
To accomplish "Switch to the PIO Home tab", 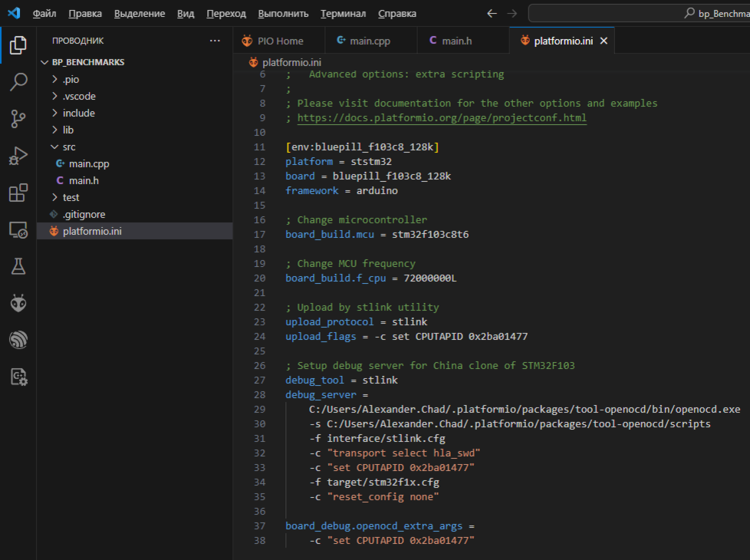I will 279,41.
